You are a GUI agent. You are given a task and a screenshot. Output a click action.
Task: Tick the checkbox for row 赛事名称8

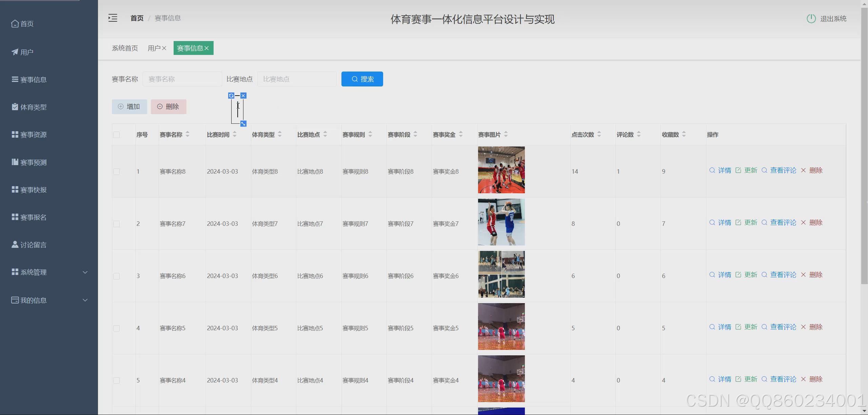pos(117,172)
